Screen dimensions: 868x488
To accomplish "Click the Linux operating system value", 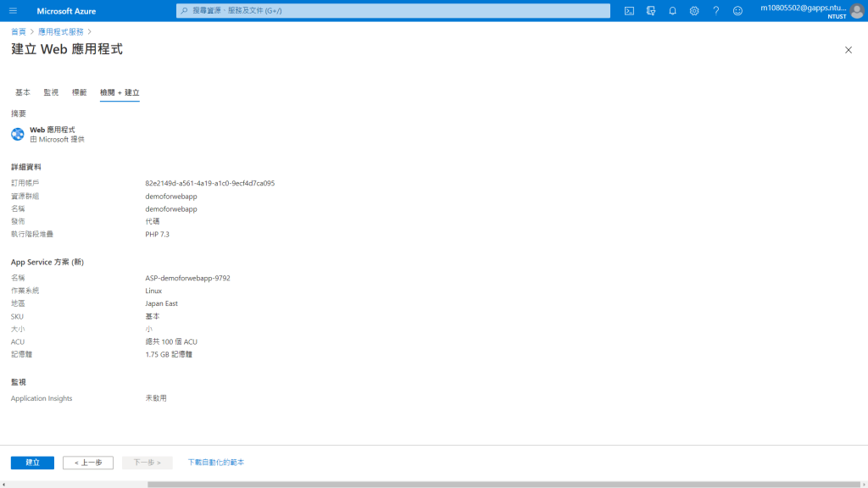I will [x=153, y=291].
